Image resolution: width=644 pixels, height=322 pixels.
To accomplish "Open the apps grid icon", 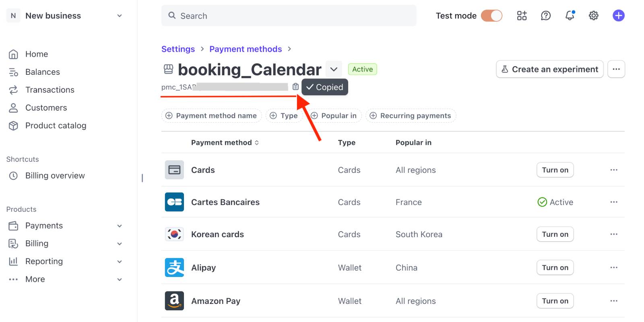I will (522, 16).
